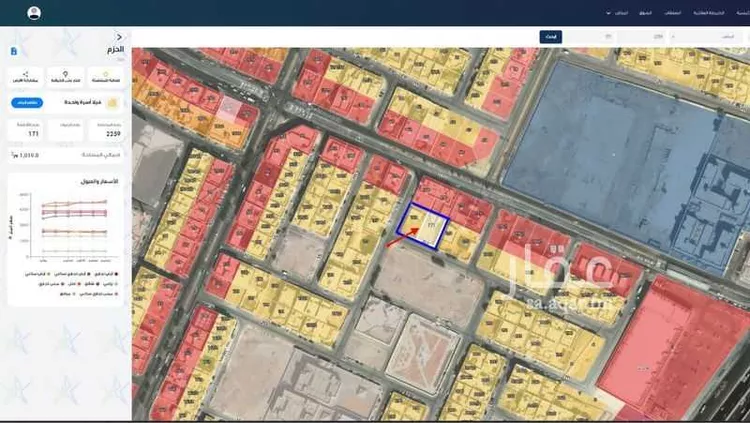Viewport: 750px width, 423px height.
Task: Click the yellow star icon card
Action: pos(107,77)
